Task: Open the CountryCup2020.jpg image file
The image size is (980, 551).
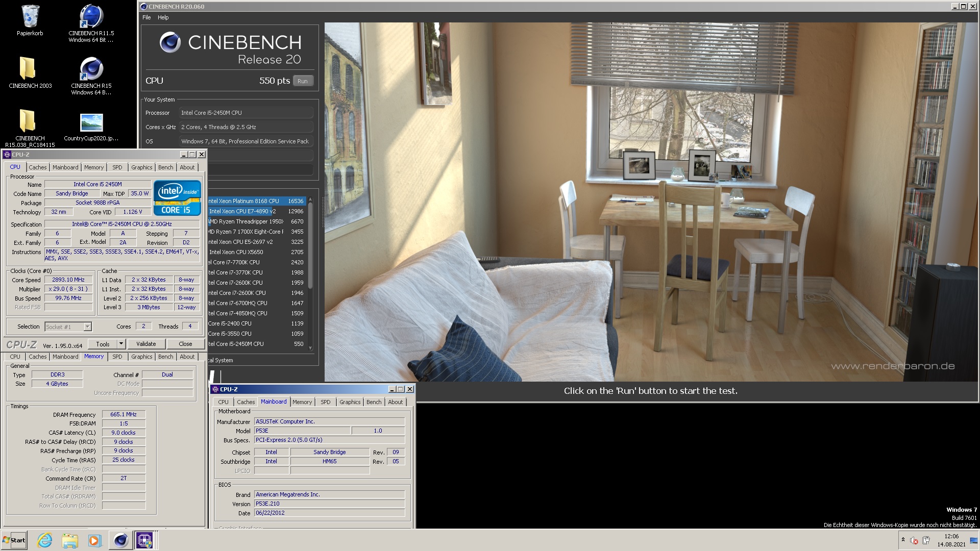Action: 91,127
